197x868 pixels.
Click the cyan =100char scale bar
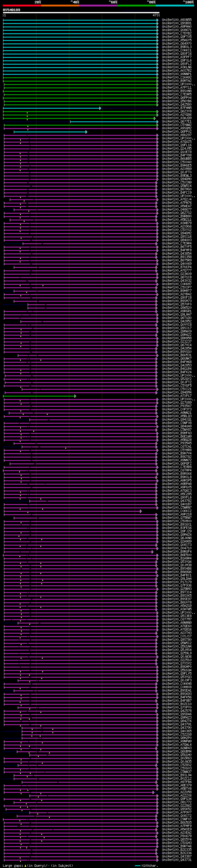tap(137, 865)
